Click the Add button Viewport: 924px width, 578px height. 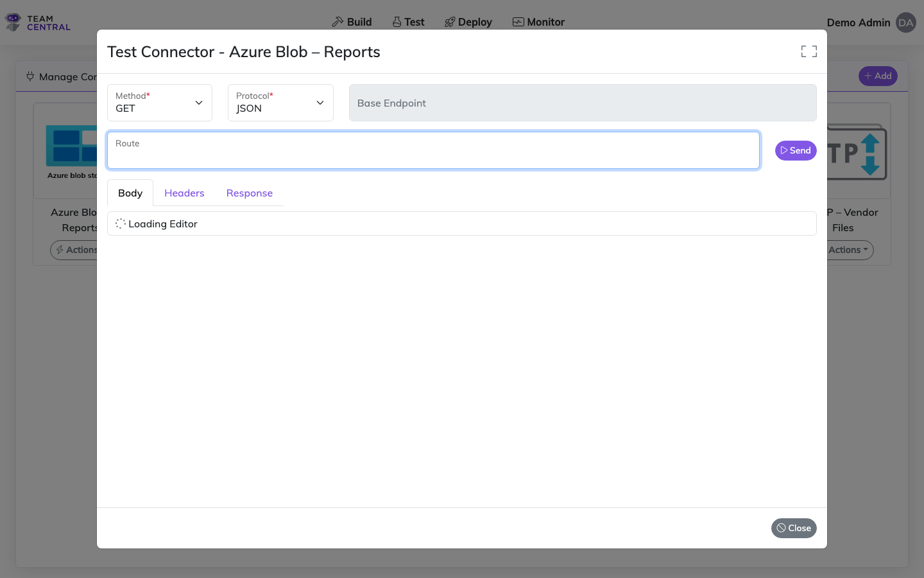pos(878,76)
